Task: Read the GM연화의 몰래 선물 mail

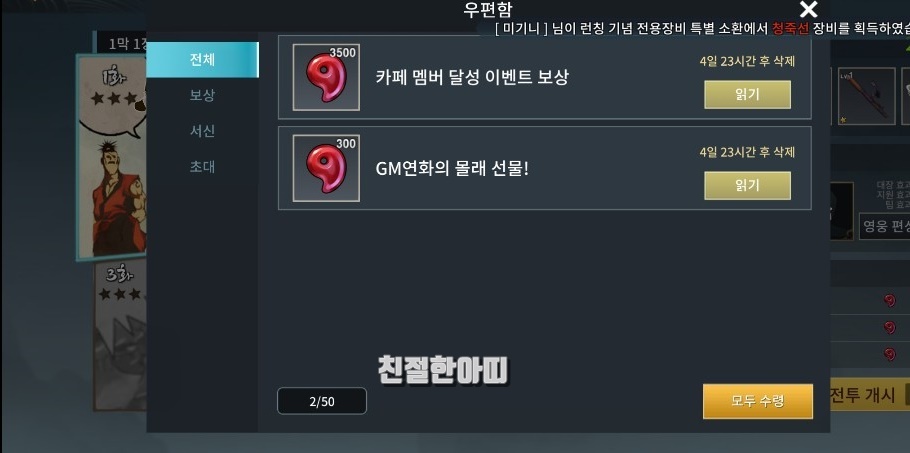Action: point(748,186)
